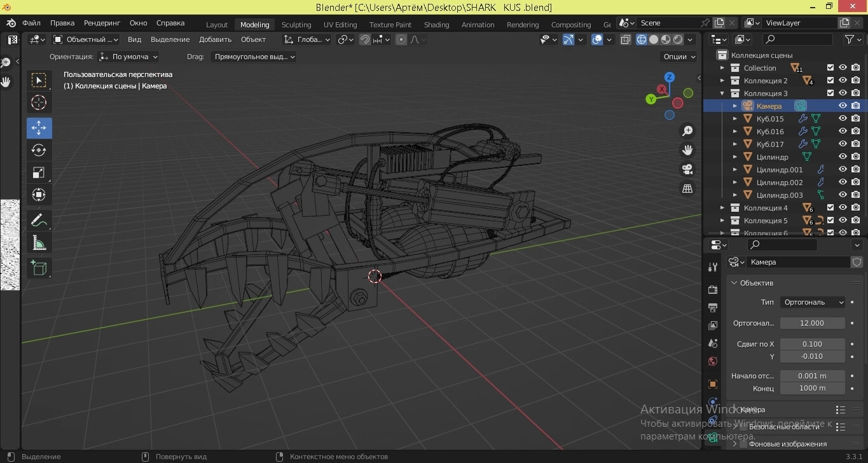Click the Опции button
Screen dimensions: 868x463
coord(679,57)
